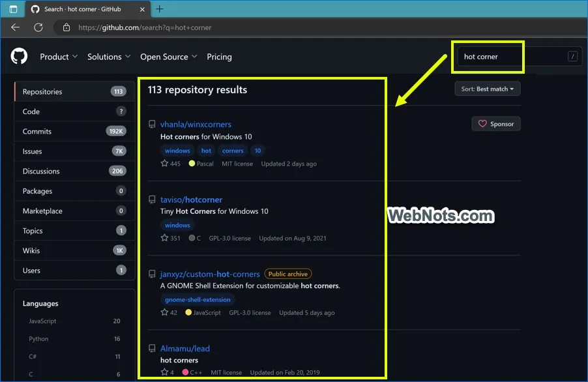Viewport: 588px width, 382px height.
Task: Filter results by C language
Action: (74, 374)
